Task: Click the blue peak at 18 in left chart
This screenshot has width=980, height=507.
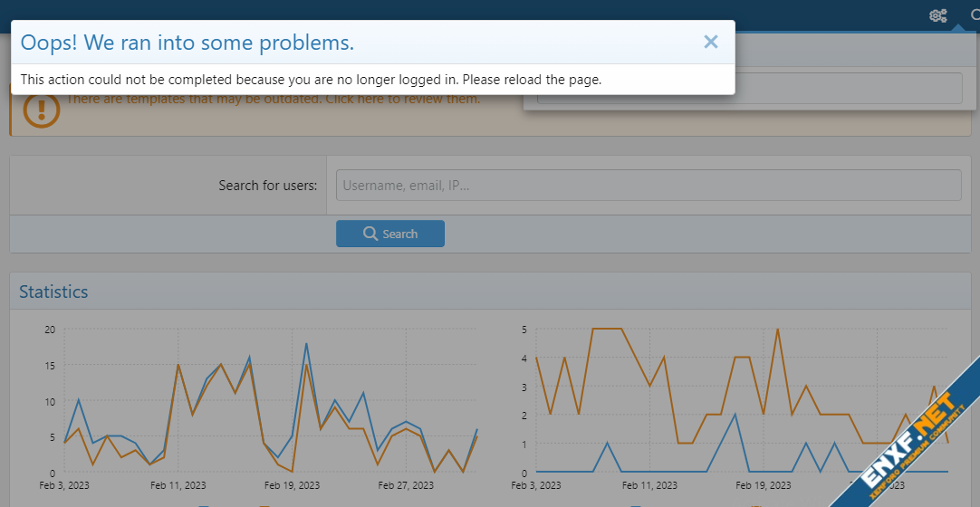Action: coord(306,344)
